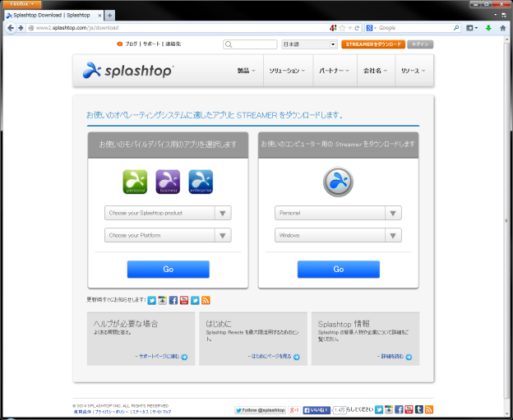Open the パートナー navigation menu

[x=335, y=71]
